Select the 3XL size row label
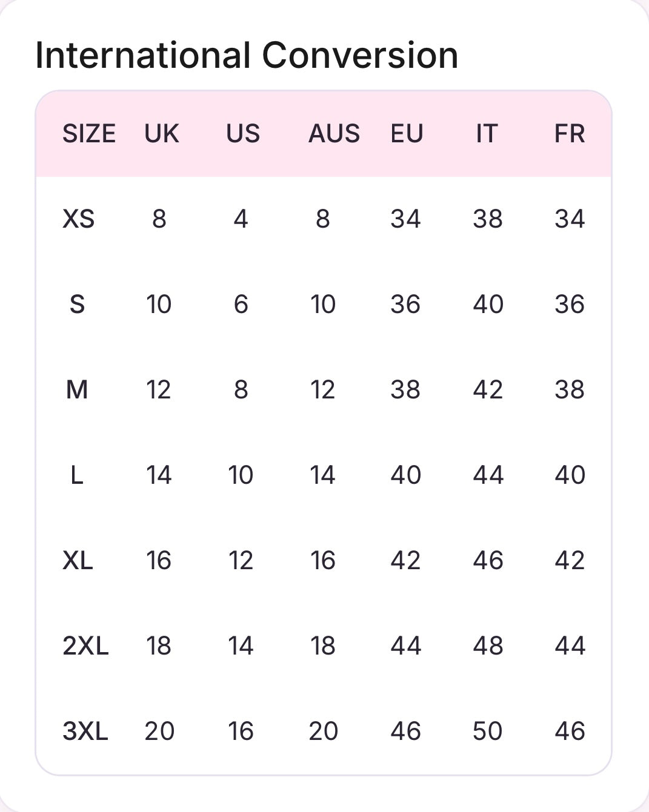This screenshot has height=812, width=649. coord(85,731)
